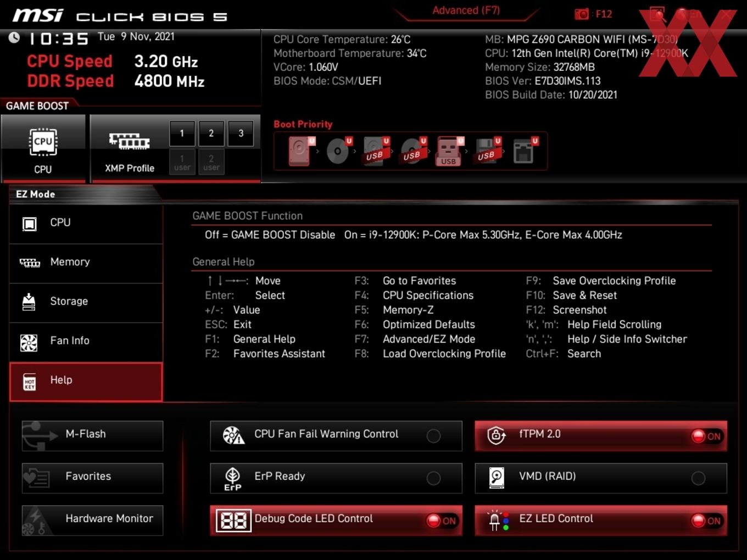Image resolution: width=747 pixels, height=560 pixels.
Task: Click the F3 Go to Favorites help line
Action: [405, 281]
